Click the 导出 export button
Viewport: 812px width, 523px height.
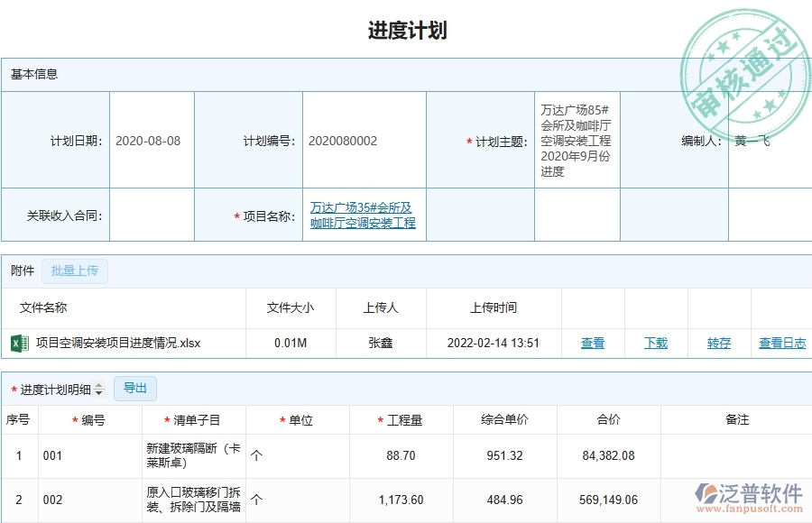(x=135, y=389)
